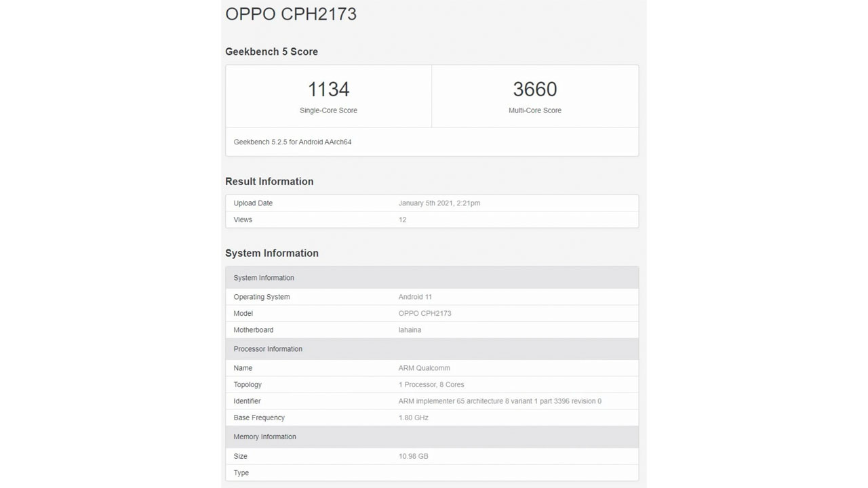The height and width of the screenshot is (488, 868).
Task: Click the single-core score 1134
Action: pos(328,89)
